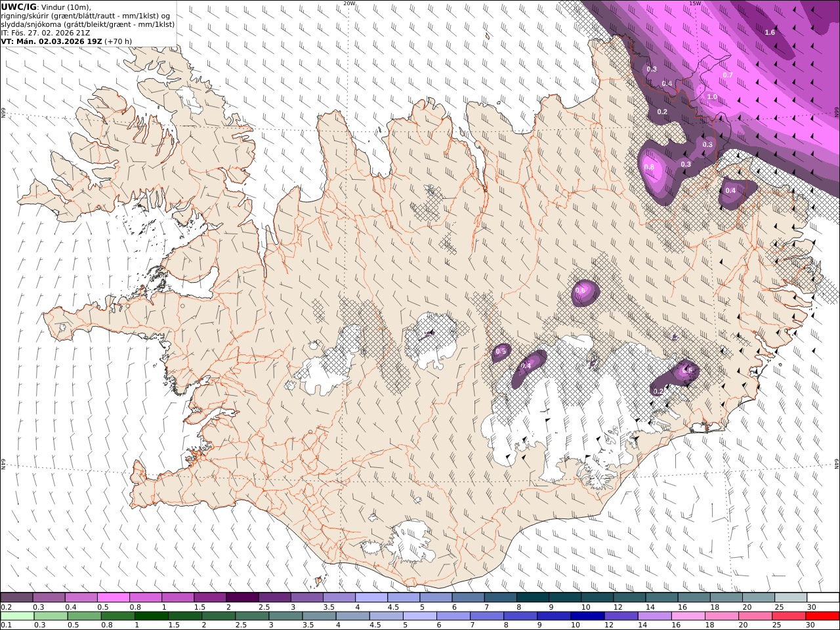Select upper legend swatch labeled 14
The image size is (840, 630).
pyautogui.click(x=661, y=598)
